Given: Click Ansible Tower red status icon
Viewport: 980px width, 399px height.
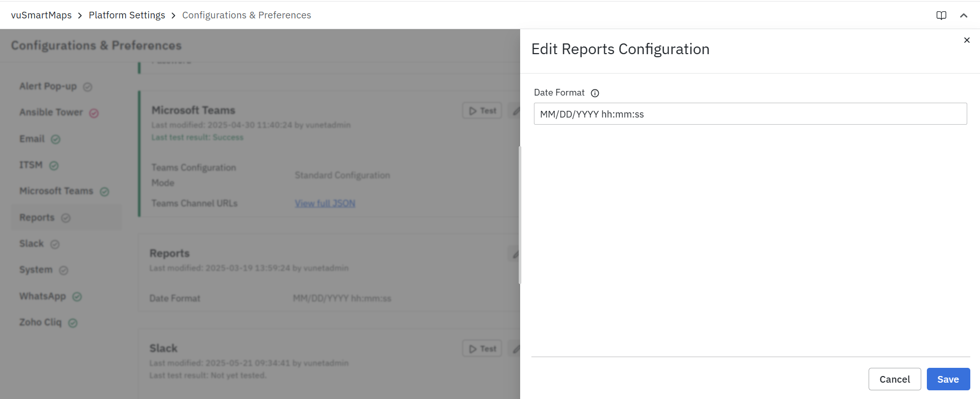Looking at the screenshot, I should point(94,113).
